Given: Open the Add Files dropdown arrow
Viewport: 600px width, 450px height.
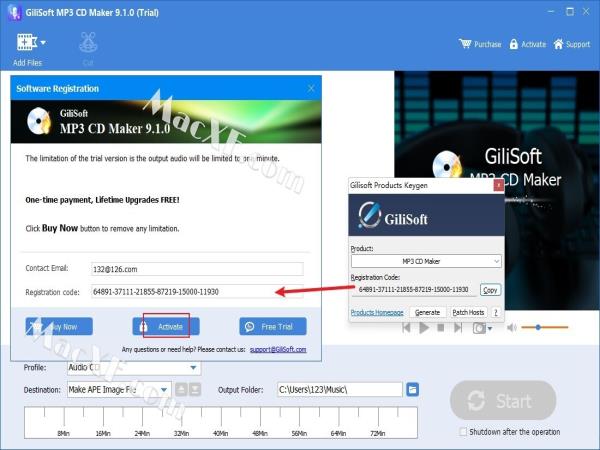Looking at the screenshot, I should 43,42.
